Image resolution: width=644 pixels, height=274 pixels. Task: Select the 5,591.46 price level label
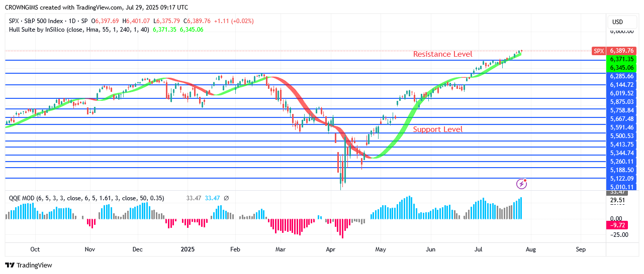pos(622,127)
